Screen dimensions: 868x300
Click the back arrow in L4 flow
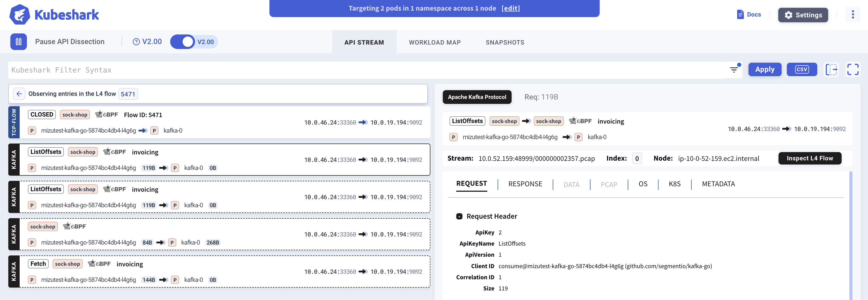19,94
